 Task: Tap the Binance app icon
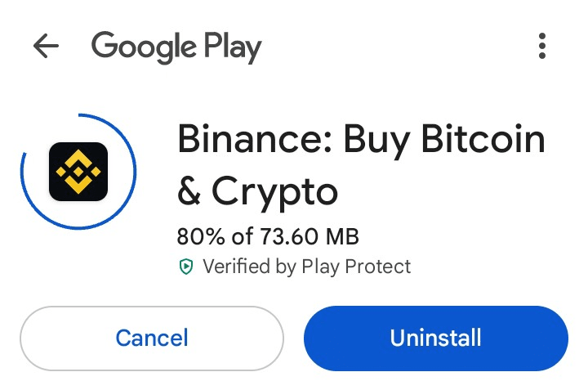pos(78,172)
